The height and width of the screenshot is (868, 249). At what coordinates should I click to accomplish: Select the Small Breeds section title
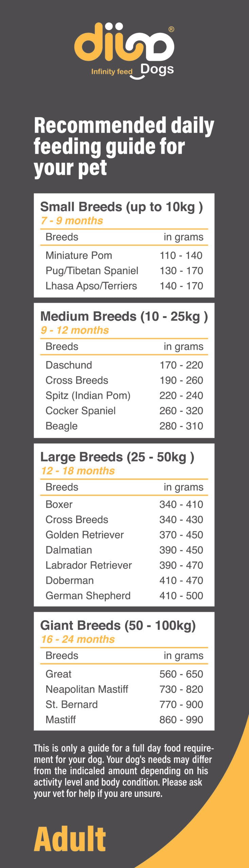pos(121,207)
